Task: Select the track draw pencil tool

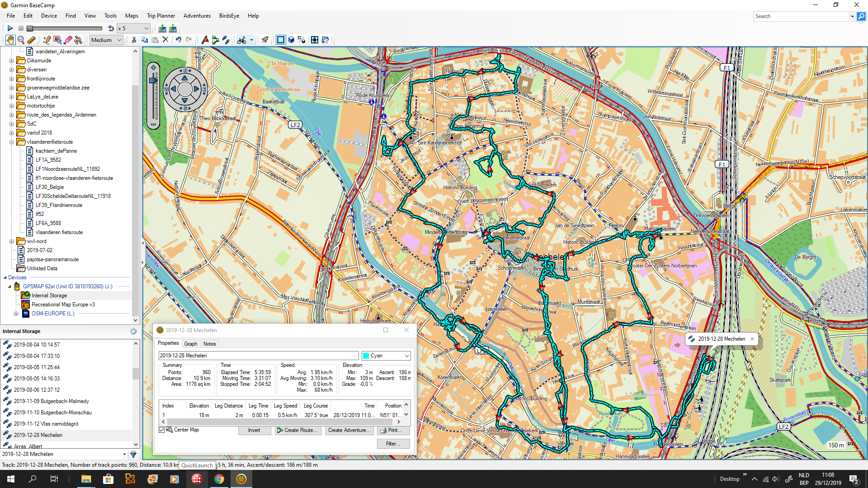Action: [x=47, y=40]
